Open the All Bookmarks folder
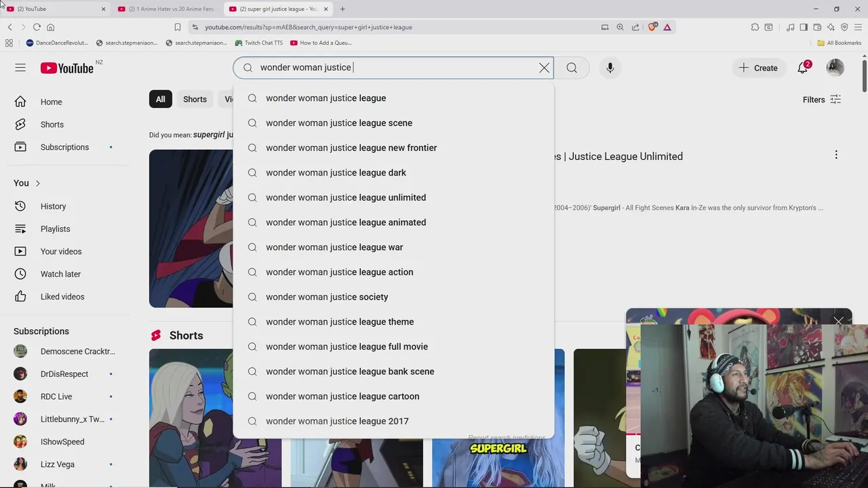This screenshot has width=868, height=488. click(x=839, y=43)
